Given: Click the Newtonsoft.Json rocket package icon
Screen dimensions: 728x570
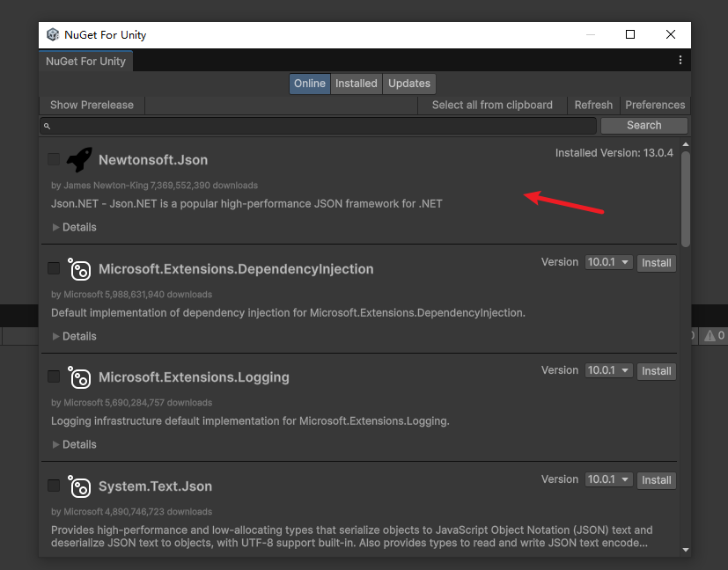Looking at the screenshot, I should click(x=79, y=159).
